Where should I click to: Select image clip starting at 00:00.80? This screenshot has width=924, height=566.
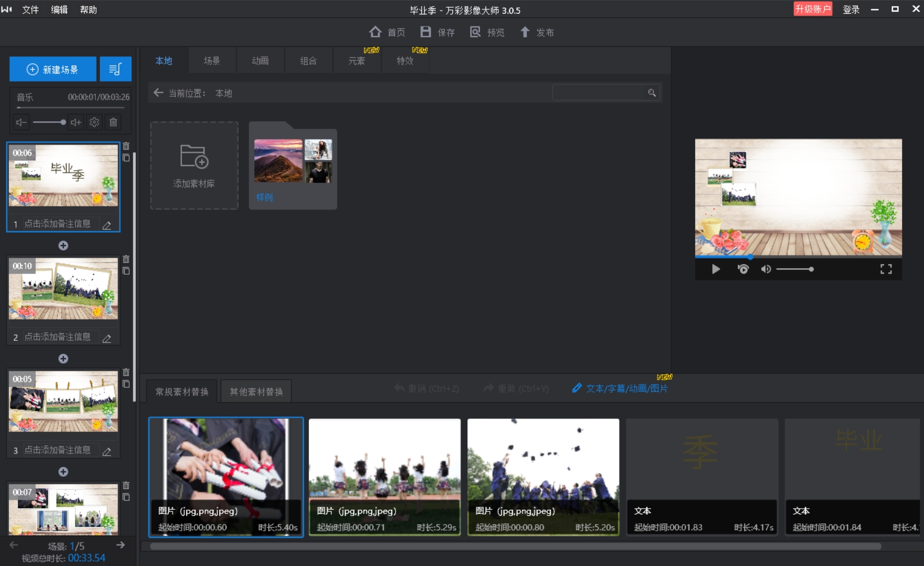(543, 477)
